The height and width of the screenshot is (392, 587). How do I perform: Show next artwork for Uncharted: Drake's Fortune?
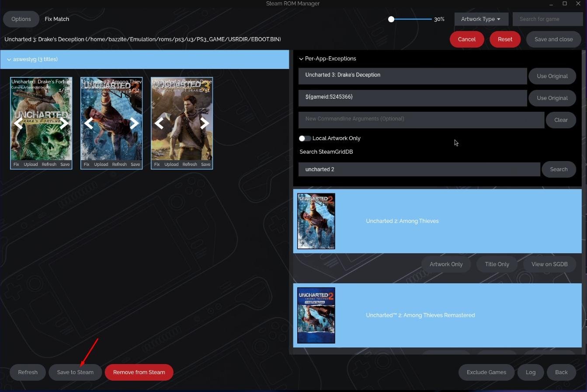coord(64,124)
